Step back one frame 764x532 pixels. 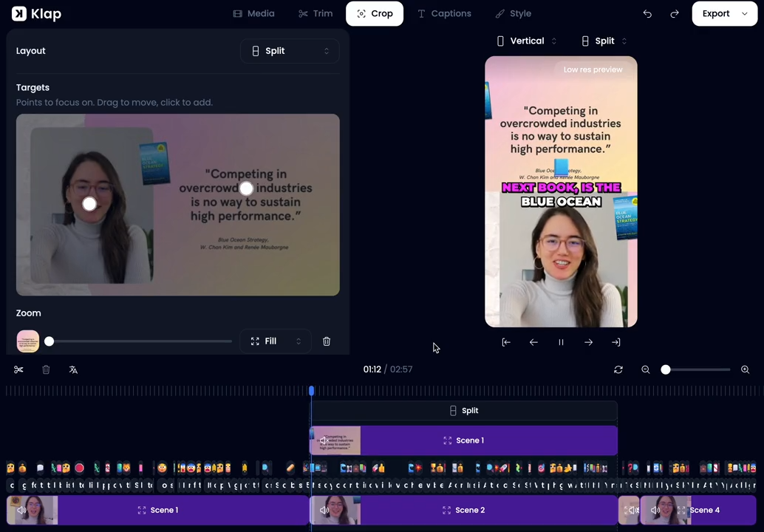(533, 342)
